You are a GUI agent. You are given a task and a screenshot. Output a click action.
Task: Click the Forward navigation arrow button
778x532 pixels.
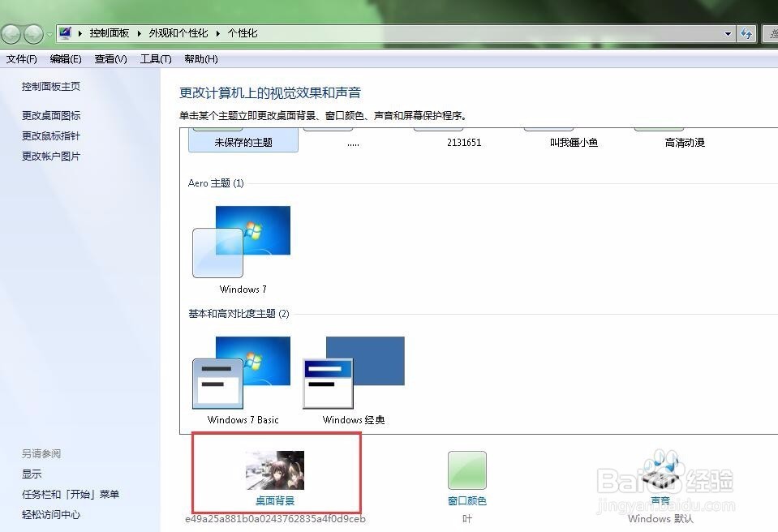pos(33,34)
